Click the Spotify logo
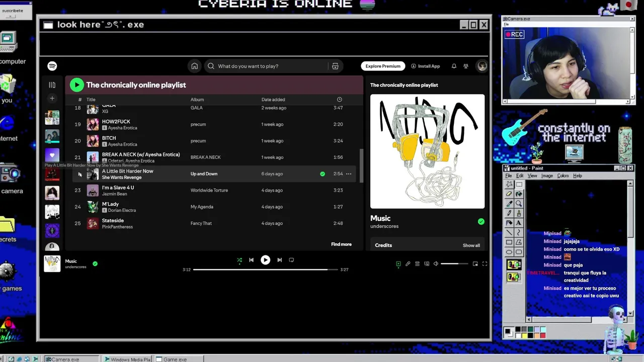 coord(52,66)
